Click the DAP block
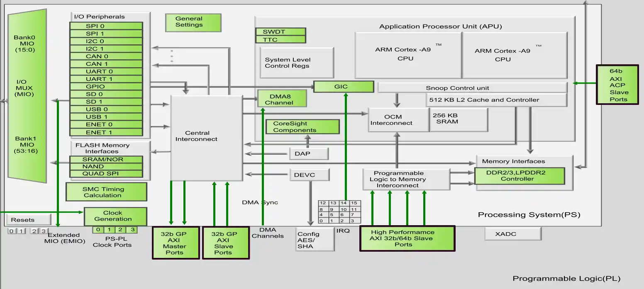 (x=309, y=153)
